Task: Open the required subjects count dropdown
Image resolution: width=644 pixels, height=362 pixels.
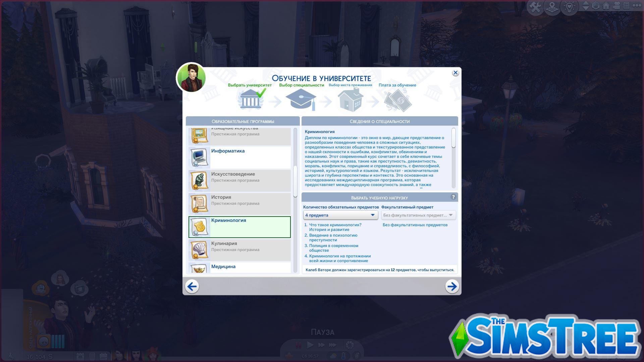Action: 340,215
